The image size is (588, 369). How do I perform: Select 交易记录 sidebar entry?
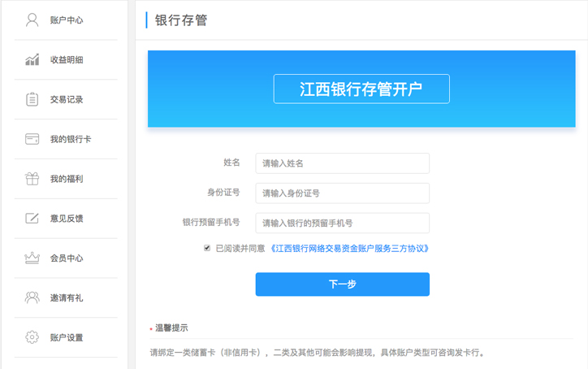click(x=66, y=99)
